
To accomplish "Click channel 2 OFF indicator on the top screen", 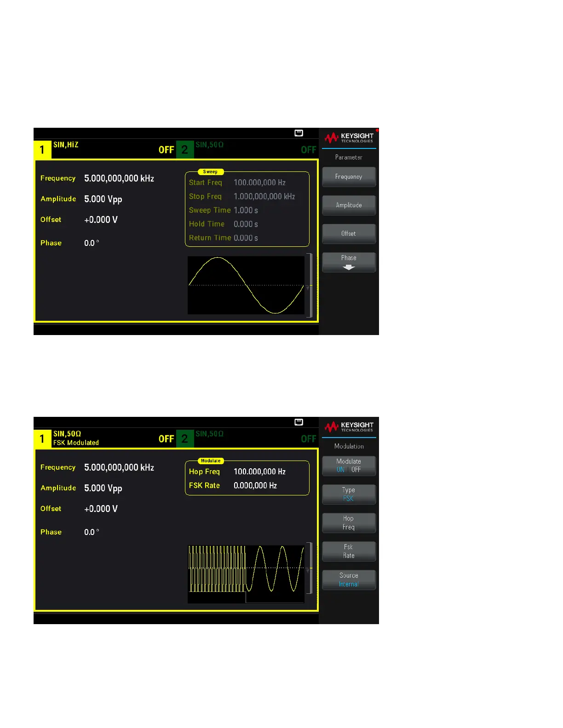I will pyautogui.click(x=308, y=150).
